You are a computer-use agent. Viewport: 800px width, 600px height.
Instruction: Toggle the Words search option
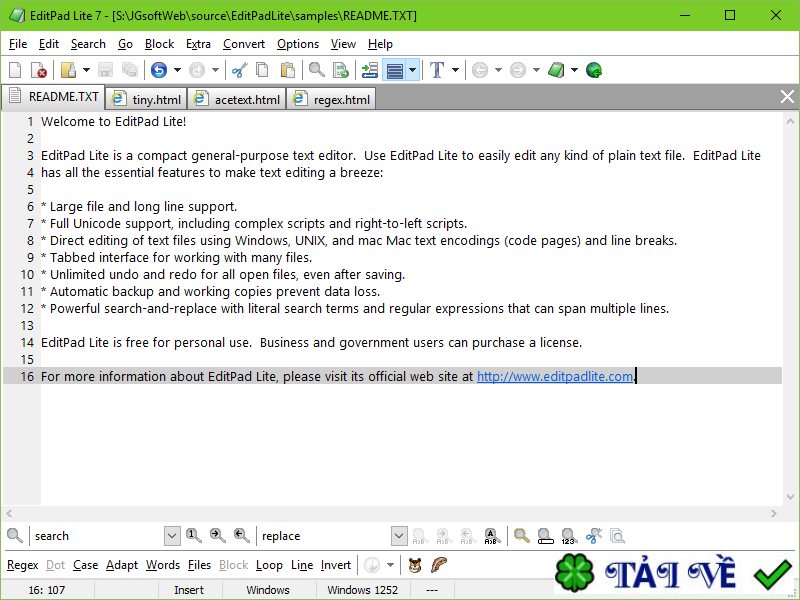point(163,565)
